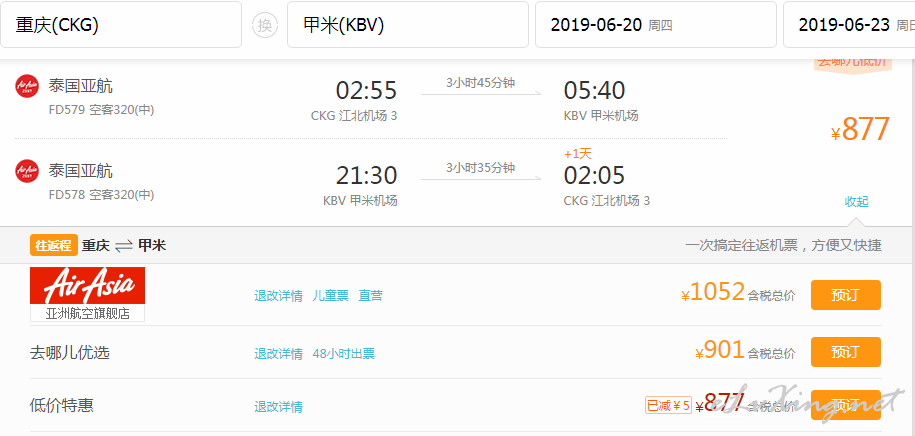Open 退改详情 for AirAsia flagship fare
This screenshot has width=915, height=436.
(x=278, y=296)
